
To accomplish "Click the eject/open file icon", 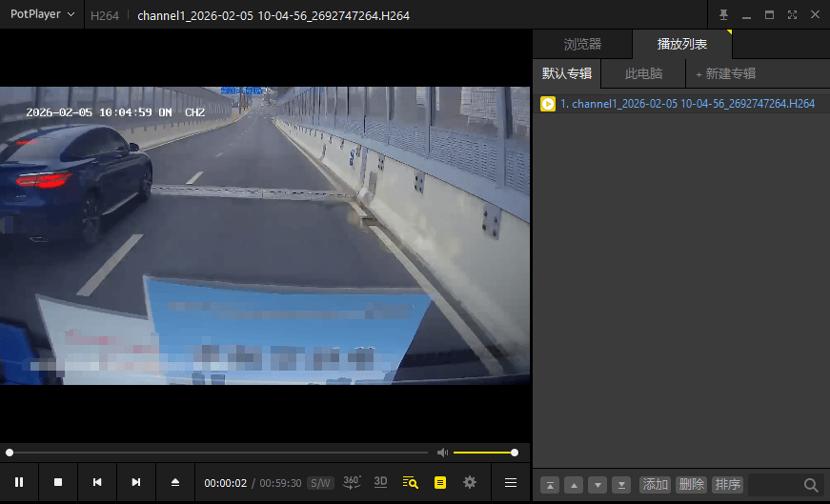I will click(175, 482).
